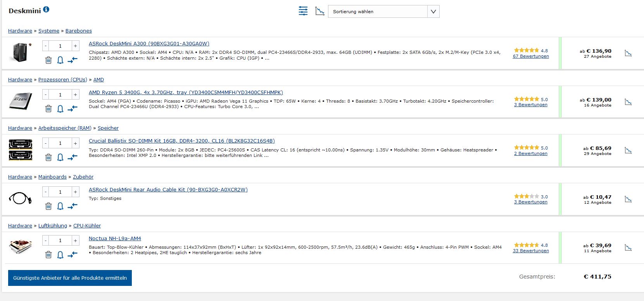The image size is (644, 301).
Task: Open the Noctua cooler thumbnail
Action: pyautogui.click(x=21, y=247)
